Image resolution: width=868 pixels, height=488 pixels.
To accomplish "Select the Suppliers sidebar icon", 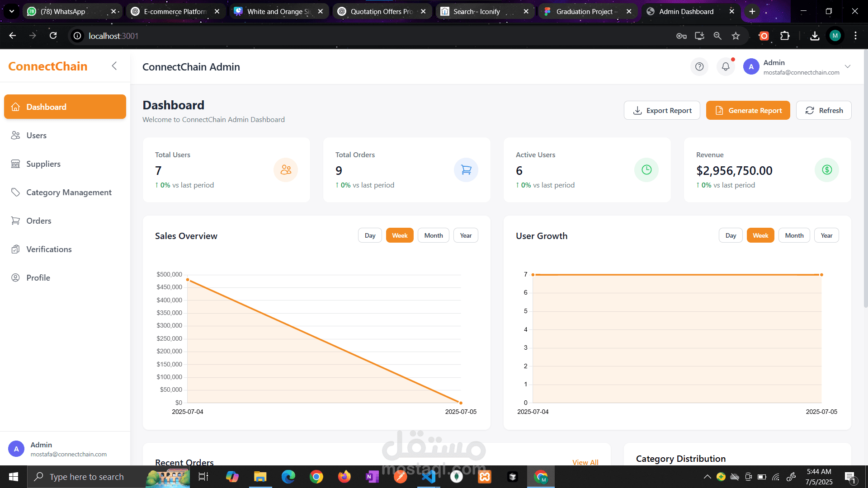I will [x=16, y=164].
